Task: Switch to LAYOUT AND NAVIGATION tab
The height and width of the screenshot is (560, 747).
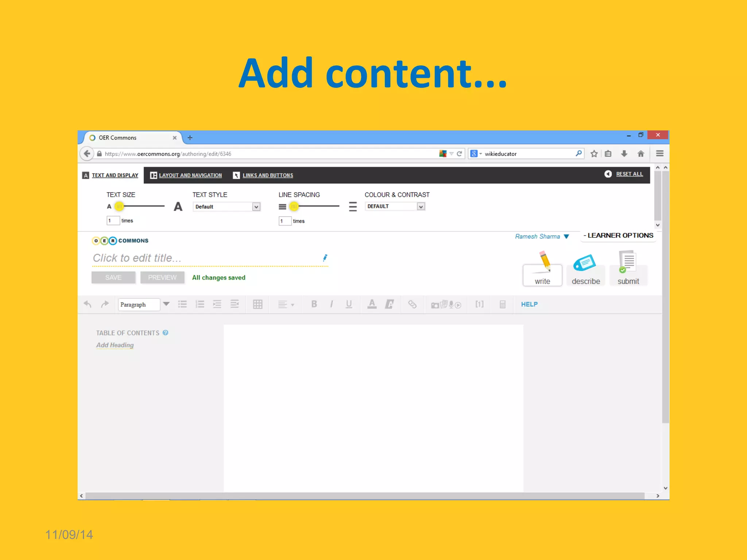Action: coord(186,175)
